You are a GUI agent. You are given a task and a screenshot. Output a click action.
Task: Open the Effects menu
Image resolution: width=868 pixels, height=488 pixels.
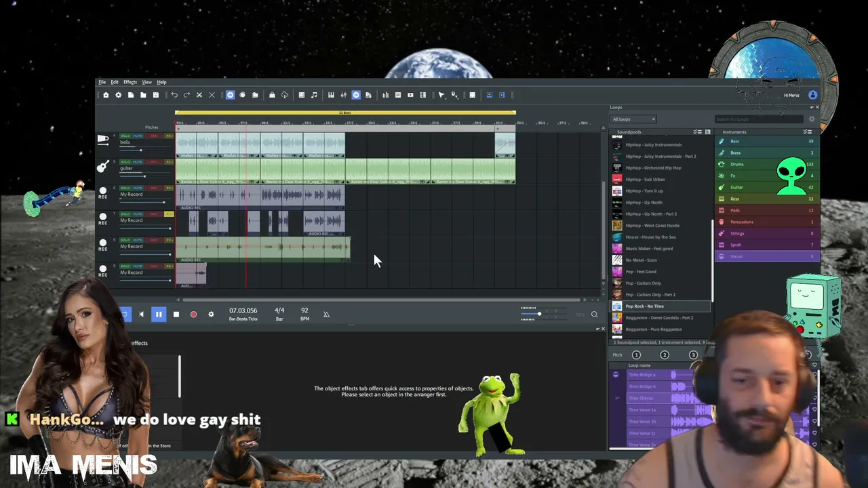(x=130, y=82)
